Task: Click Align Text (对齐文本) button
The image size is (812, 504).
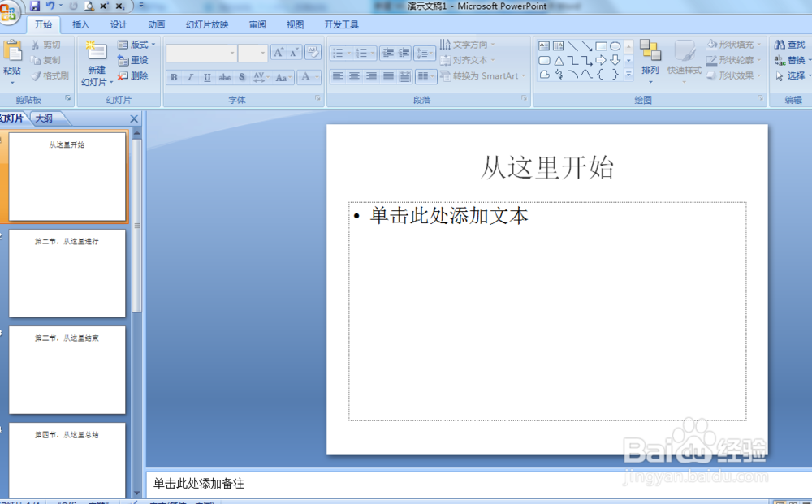Action: [468, 60]
